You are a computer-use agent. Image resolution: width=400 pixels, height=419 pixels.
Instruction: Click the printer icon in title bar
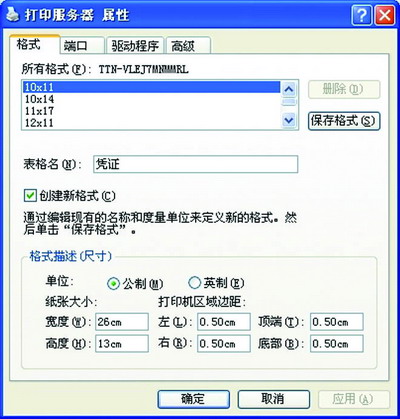(x=13, y=16)
